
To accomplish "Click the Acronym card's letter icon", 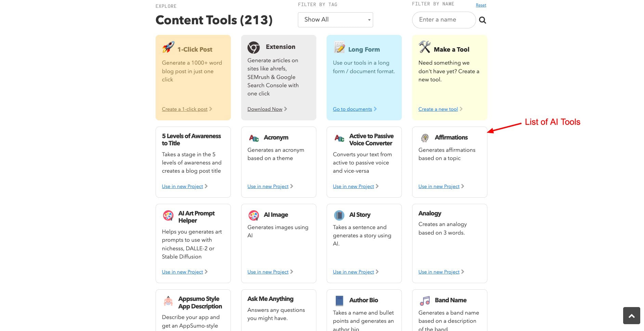I will 254,138.
